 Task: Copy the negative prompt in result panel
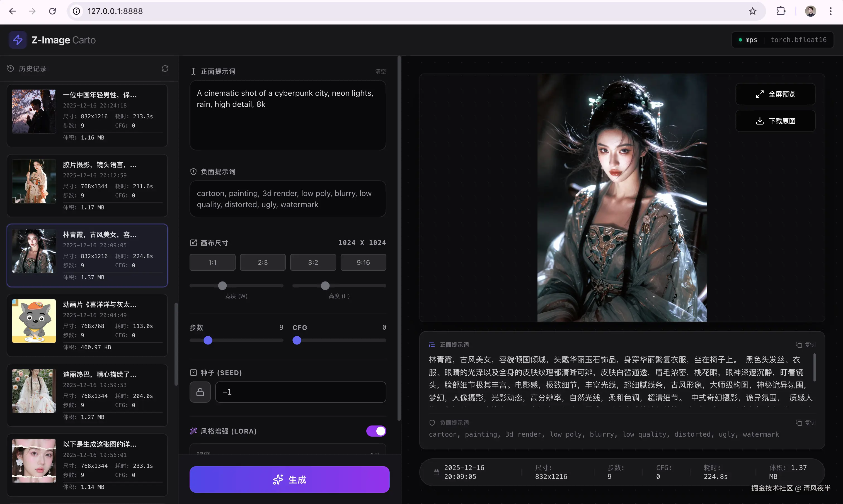click(805, 422)
